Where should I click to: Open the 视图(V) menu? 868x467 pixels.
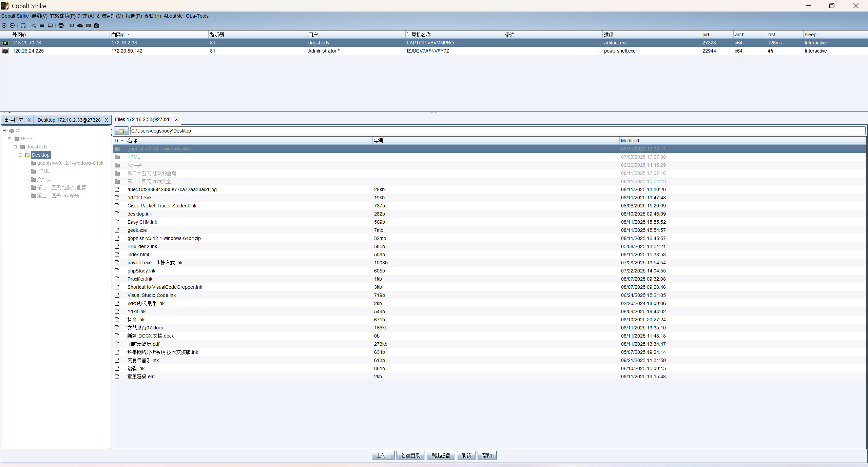point(39,16)
